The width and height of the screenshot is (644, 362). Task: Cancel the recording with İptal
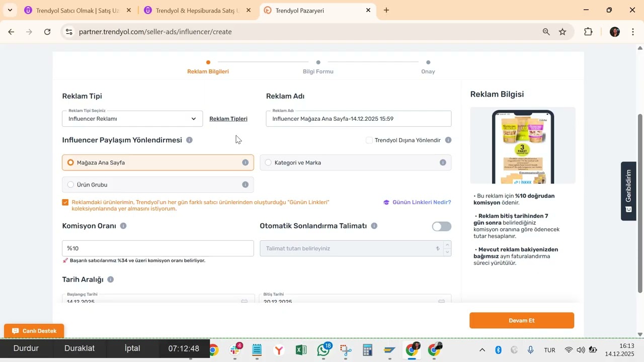click(x=132, y=348)
